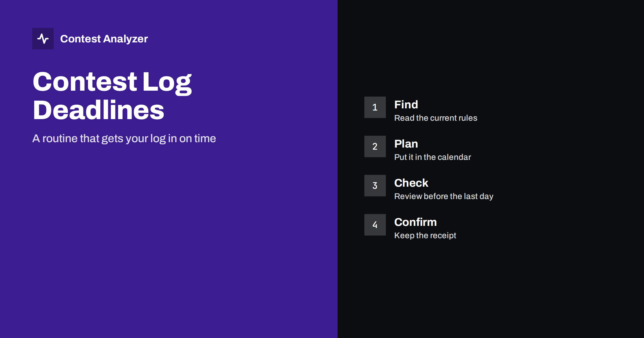Click the 'Check' step heading
This screenshot has width=644, height=338.
(411, 183)
